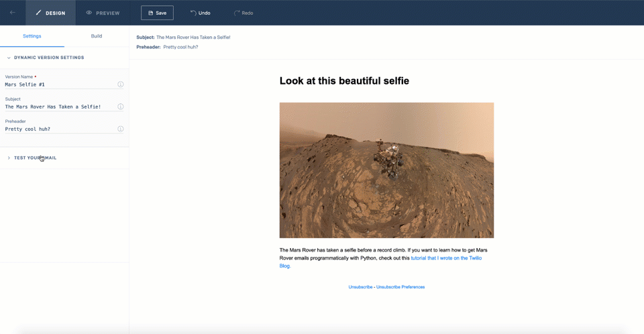Screen dimensions: 644x334
Task: Switch to the Preview tab
Action: (x=103, y=13)
